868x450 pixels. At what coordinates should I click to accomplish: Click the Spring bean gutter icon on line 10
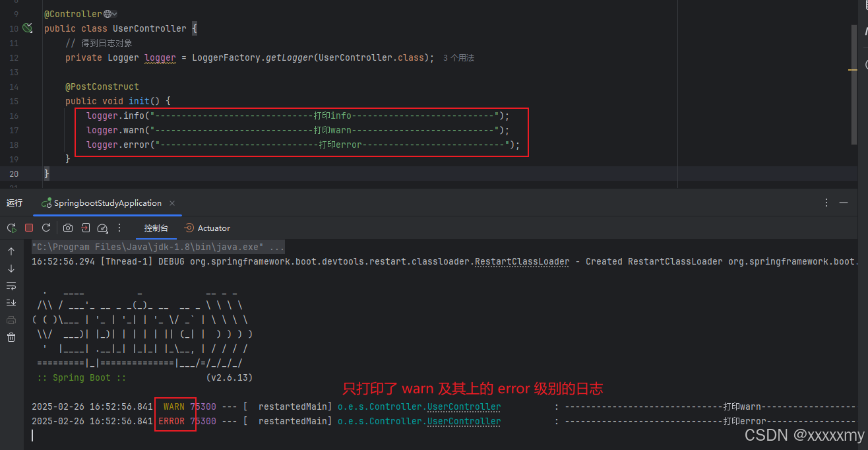pyautogui.click(x=27, y=28)
